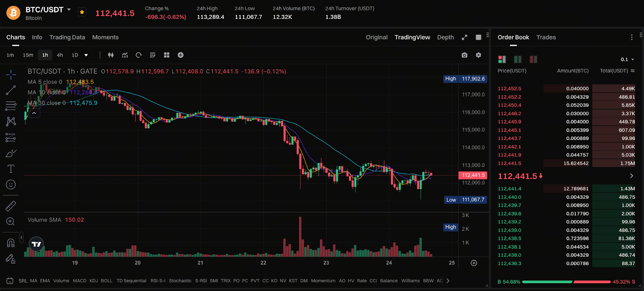Select the Original chart view

[377, 37]
